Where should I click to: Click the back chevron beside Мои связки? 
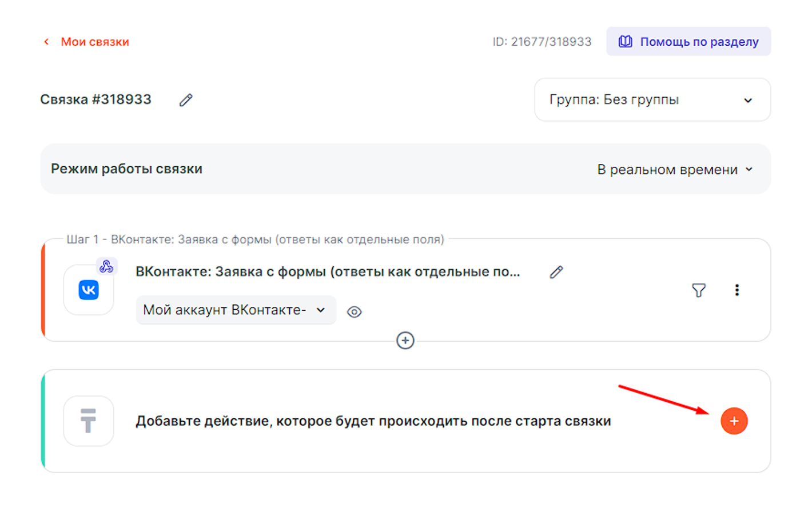coord(46,42)
